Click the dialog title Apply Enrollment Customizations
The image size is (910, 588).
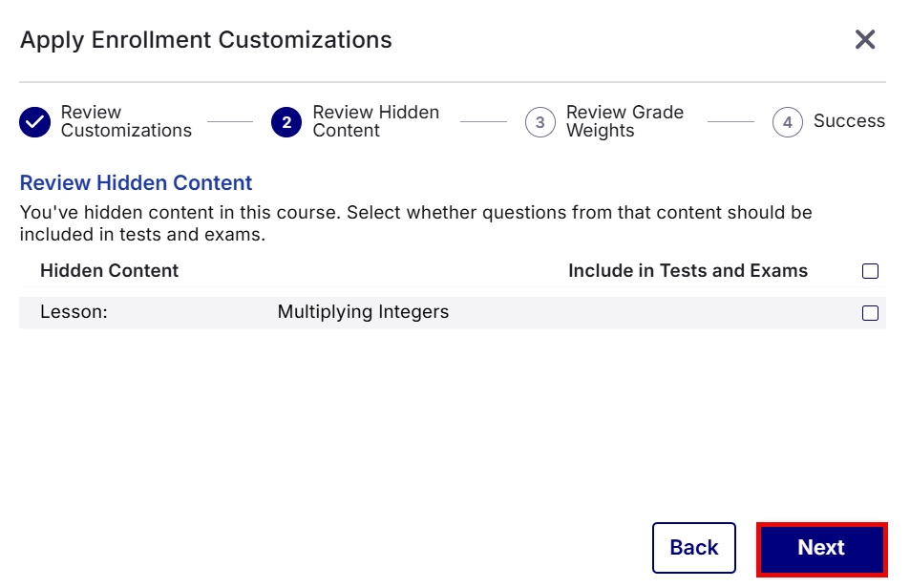(206, 40)
